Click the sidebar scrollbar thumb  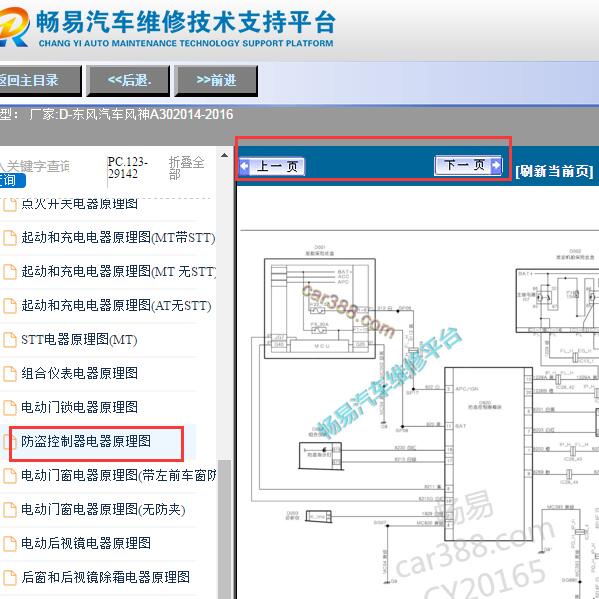pyautogui.click(x=225, y=529)
